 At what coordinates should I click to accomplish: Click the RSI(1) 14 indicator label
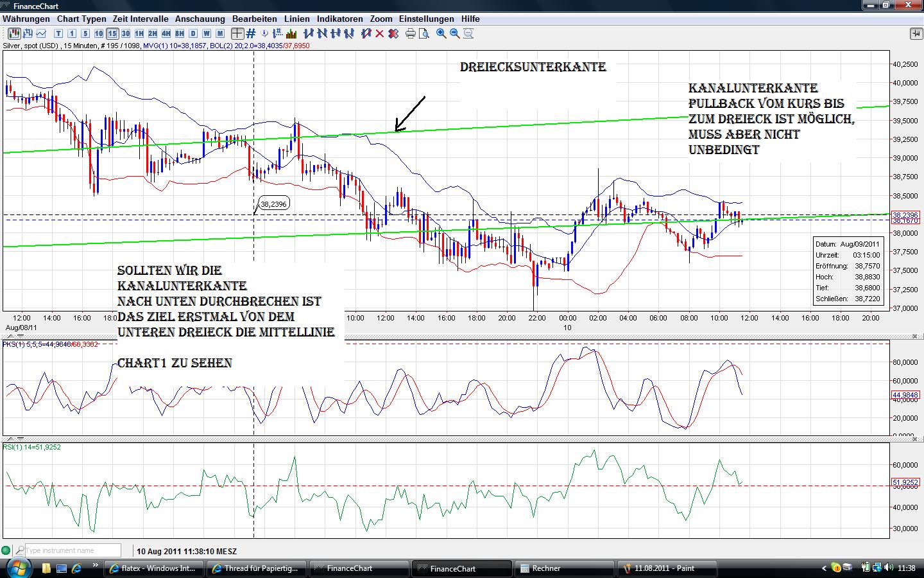[31, 447]
